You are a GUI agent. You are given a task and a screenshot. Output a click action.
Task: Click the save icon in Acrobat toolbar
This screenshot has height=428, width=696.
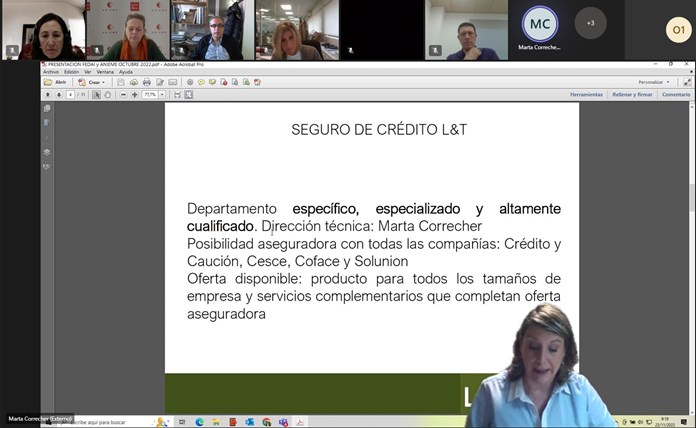coord(122,82)
